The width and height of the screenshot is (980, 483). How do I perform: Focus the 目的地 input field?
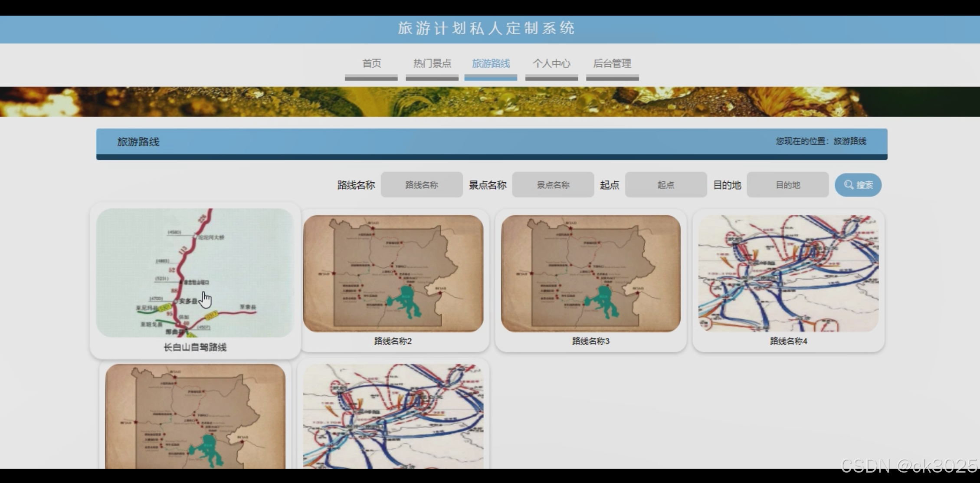point(787,185)
